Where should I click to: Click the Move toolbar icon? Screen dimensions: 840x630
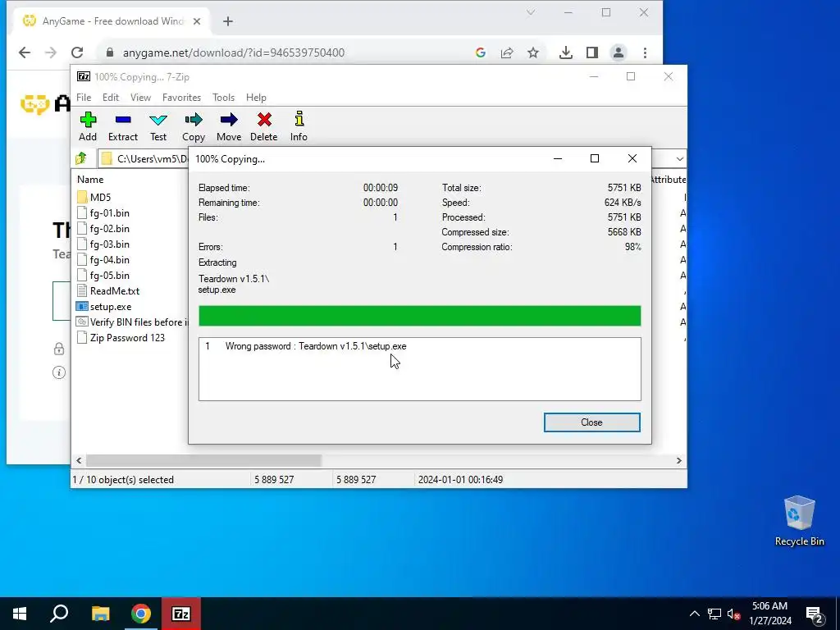click(x=229, y=127)
